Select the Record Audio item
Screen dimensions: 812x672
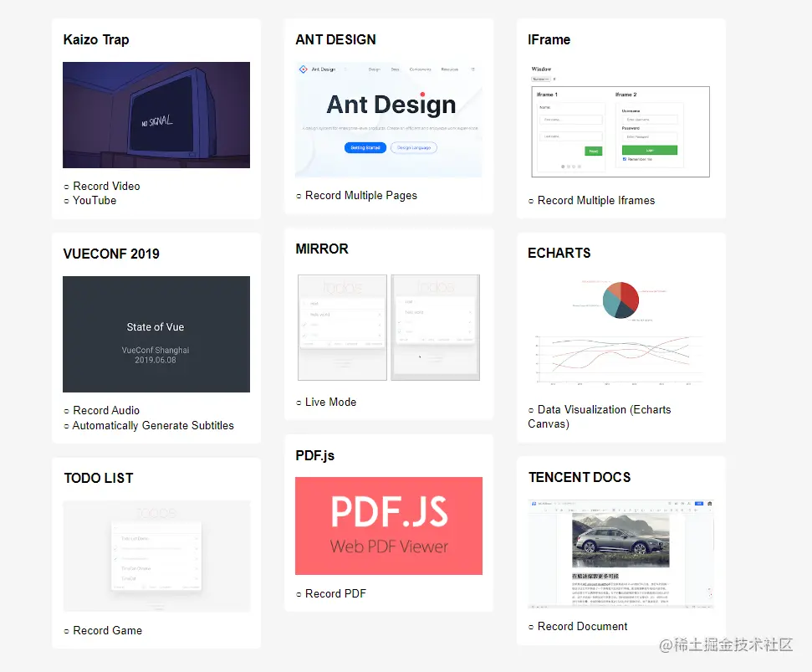[106, 410]
